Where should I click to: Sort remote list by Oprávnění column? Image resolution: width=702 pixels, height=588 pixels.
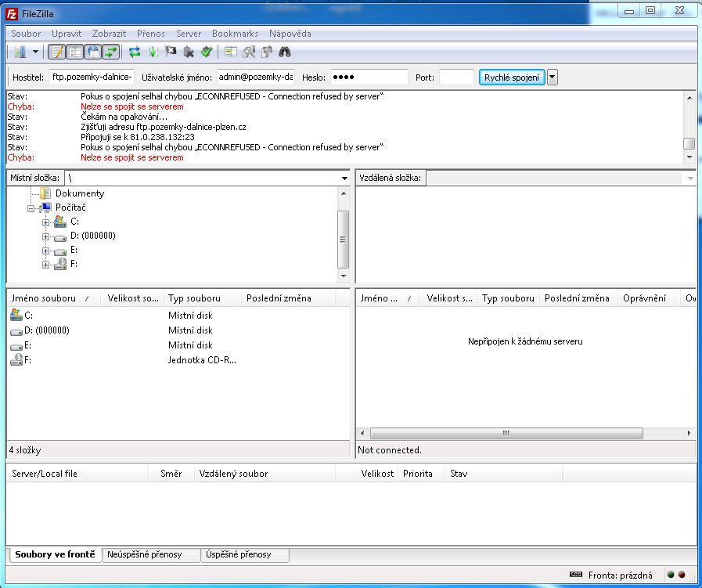649,298
